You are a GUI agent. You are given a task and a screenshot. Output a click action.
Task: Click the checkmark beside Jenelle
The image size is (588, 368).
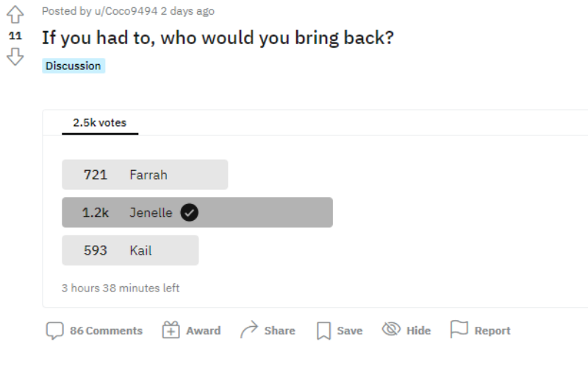(190, 213)
